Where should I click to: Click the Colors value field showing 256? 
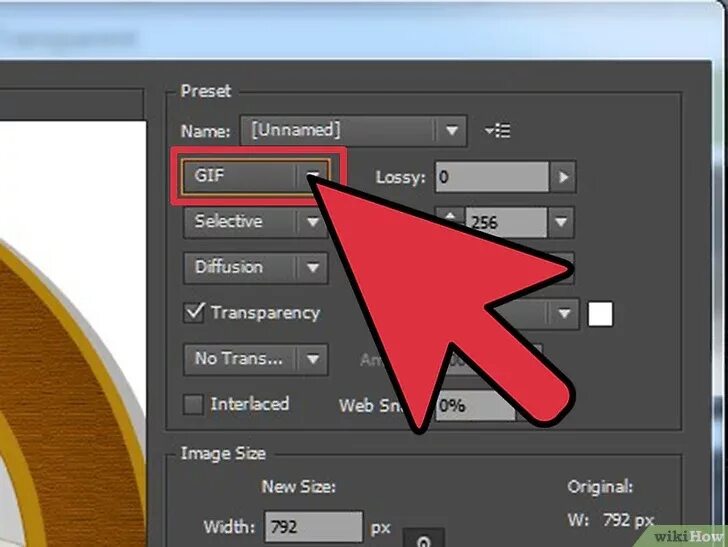(507, 222)
